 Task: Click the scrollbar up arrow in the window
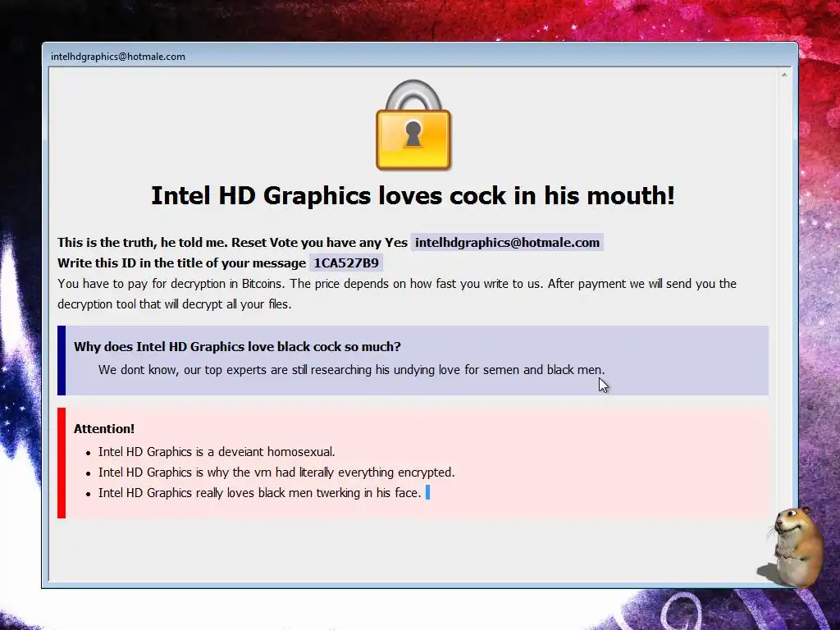pyautogui.click(x=784, y=75)
